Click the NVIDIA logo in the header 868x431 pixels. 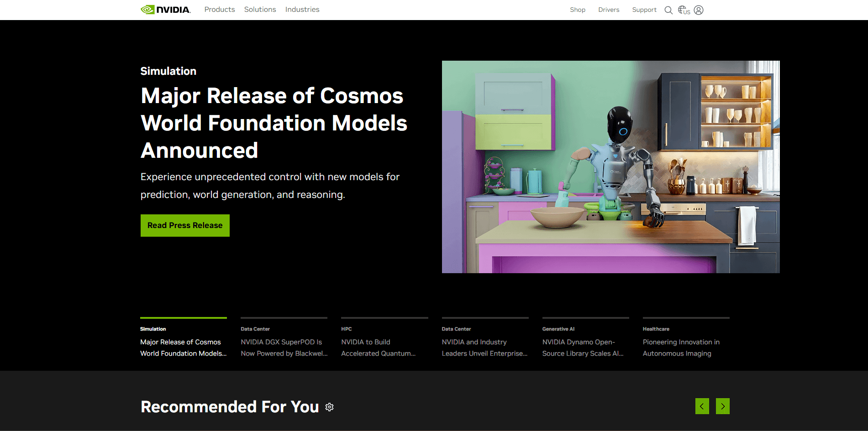tap(165, 10)
